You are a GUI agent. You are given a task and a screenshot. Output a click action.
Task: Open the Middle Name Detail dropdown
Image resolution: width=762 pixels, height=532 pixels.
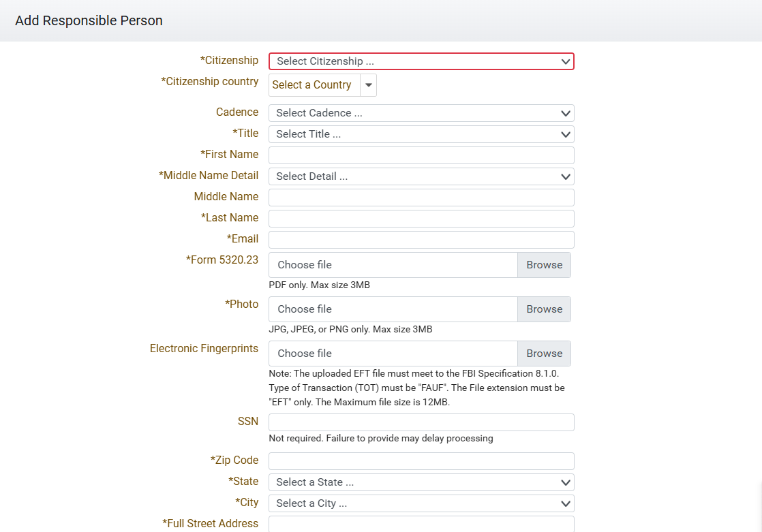(x=421, y=176)
